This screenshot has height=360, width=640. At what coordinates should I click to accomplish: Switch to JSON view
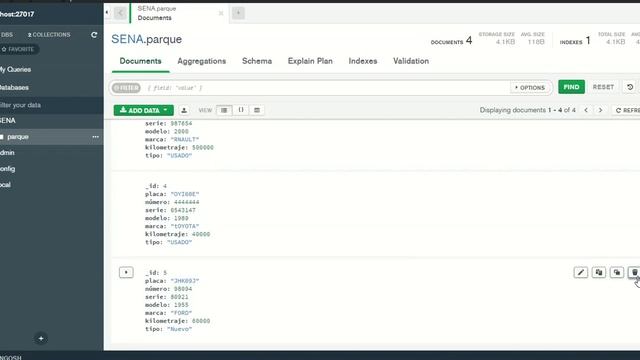[x=241, y=110]
